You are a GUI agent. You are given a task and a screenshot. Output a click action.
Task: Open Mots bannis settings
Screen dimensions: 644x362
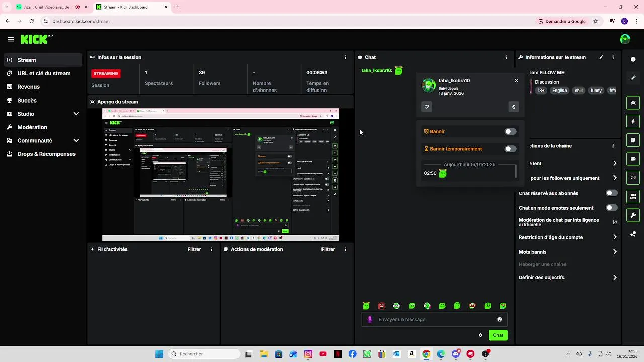615,252
